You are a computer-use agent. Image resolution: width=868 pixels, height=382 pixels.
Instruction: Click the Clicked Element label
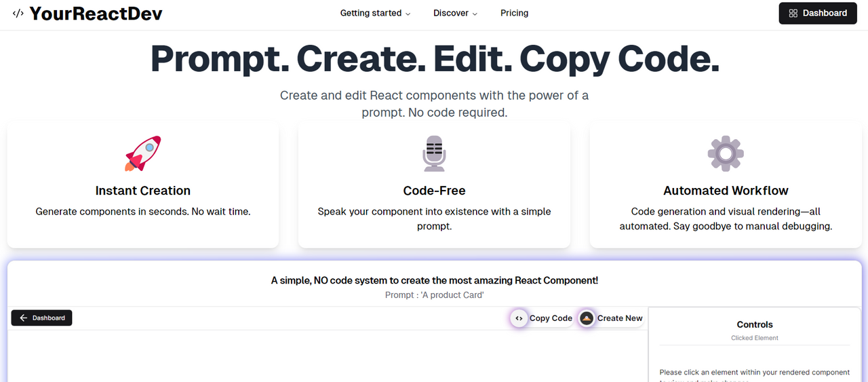(x=755, y=338)
